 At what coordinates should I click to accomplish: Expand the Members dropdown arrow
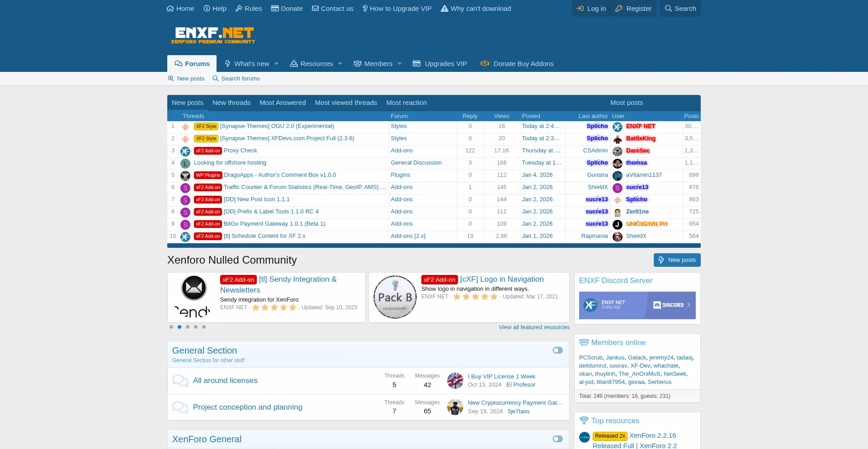pyautogui.click(x=400, y=64)
